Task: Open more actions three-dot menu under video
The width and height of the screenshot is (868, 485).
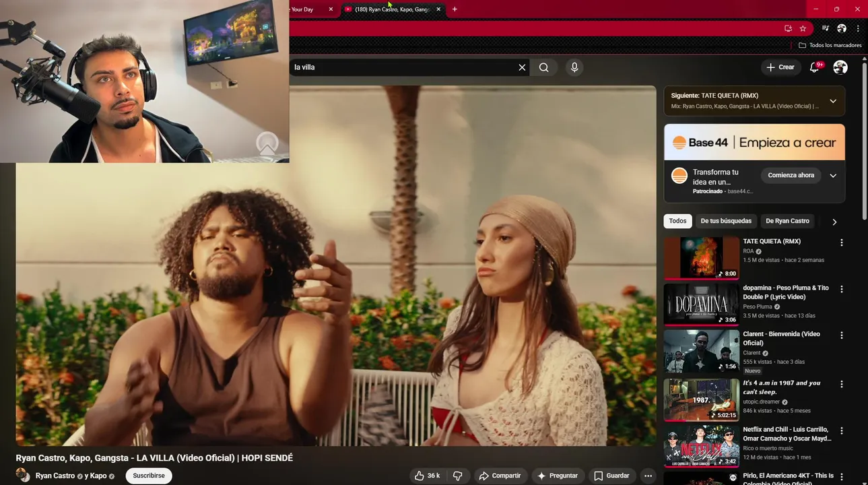Action: click(648, 476)
